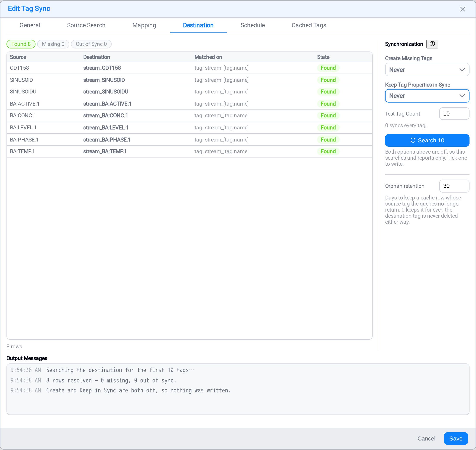Viewport: 476px width, 450px height.
Task: Sort by the Destination column header
Action: pos(96,57)
